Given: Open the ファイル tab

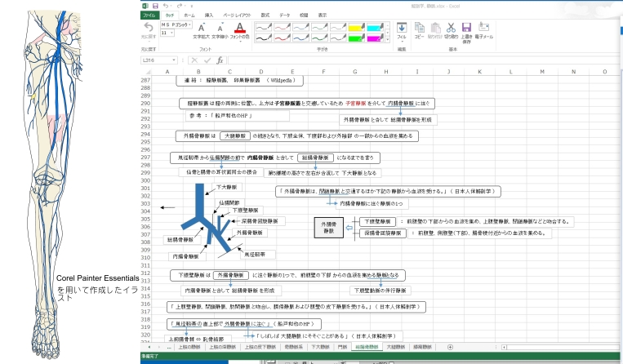Looking at the screenshot, I should tap(149, 15).
